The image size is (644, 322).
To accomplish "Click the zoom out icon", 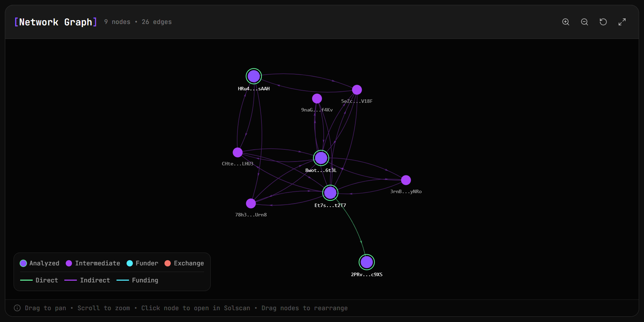I will [x=584, y=22].
